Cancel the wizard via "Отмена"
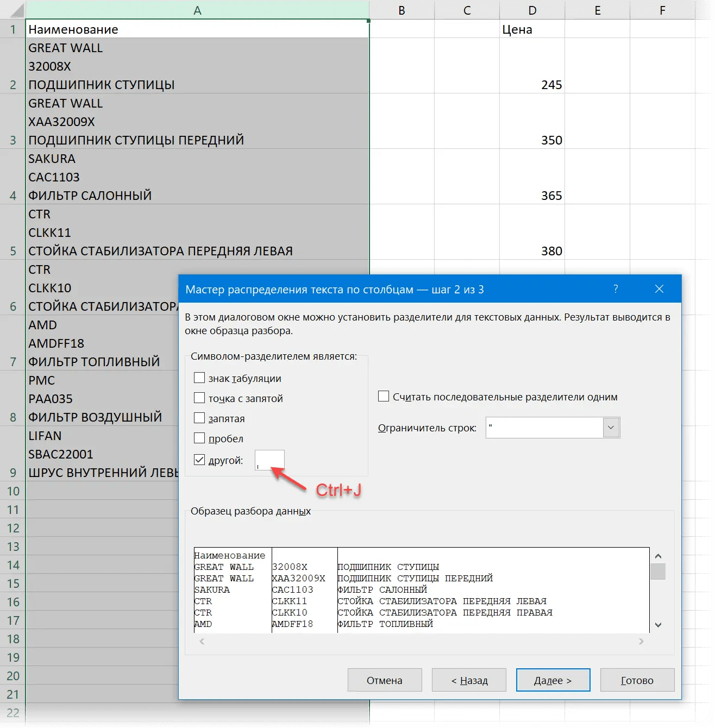The image size is (715, 728). pos(385,680)
